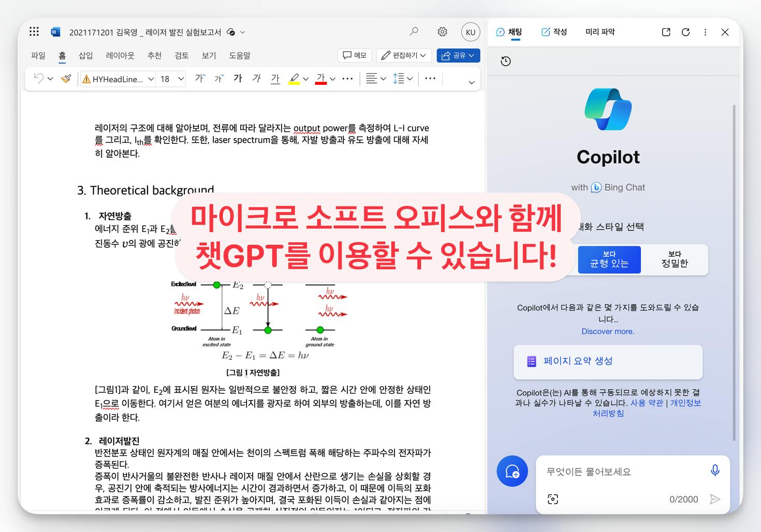Open the 사용 약관 link
The height and width of the screenshot is (532, 761).
click(x=647, y=403)
